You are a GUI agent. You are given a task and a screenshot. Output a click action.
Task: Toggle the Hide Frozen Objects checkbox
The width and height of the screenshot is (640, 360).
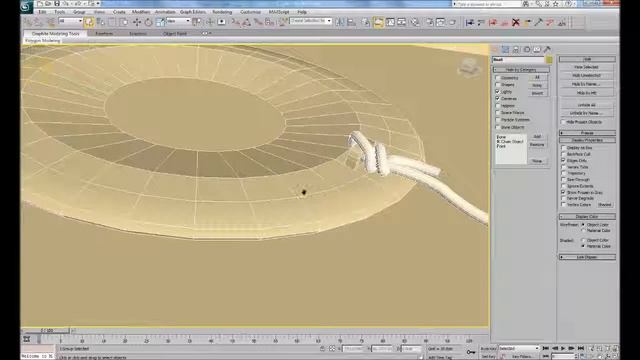563,122
